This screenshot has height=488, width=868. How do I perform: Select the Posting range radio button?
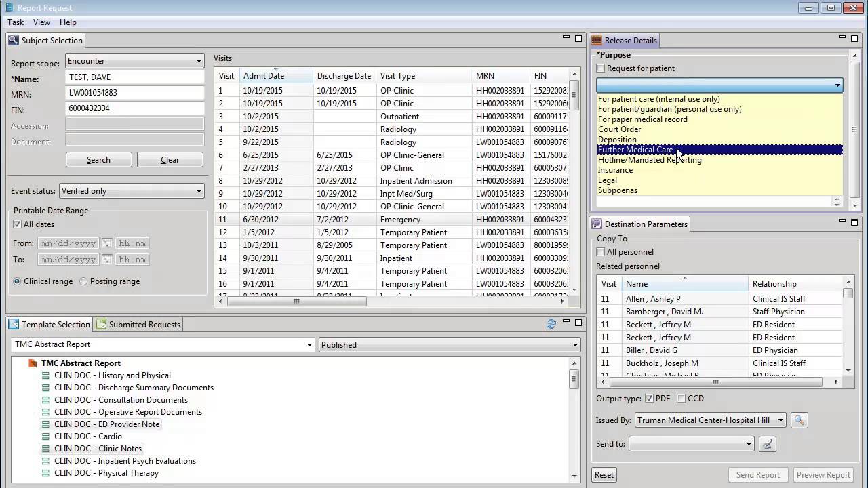point(83,281)
